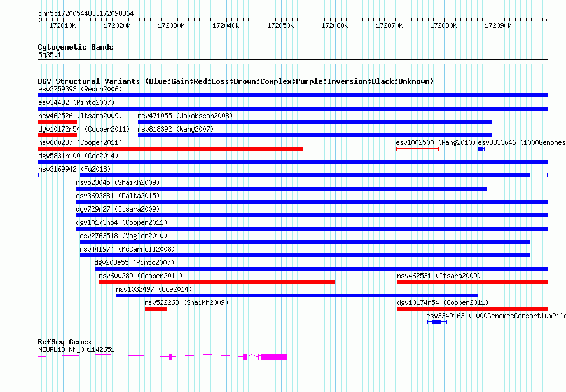Click the 172010k ruler tick label
566x392 pixels.
pos(62,25)
